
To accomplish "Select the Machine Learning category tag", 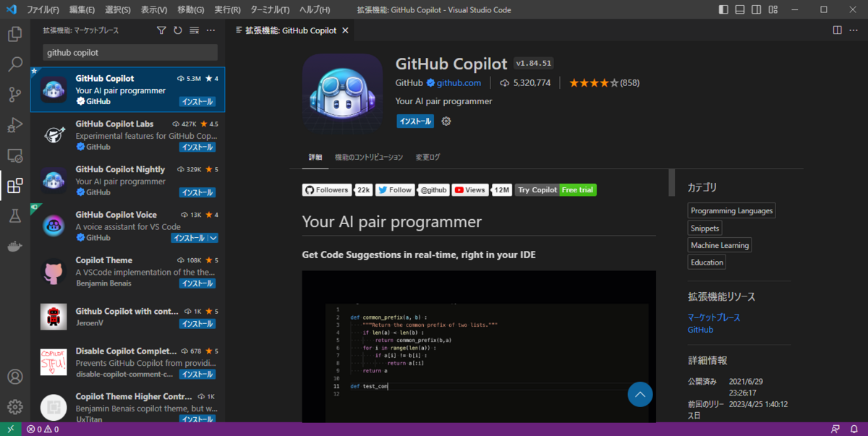I will [x=720, y=245].
